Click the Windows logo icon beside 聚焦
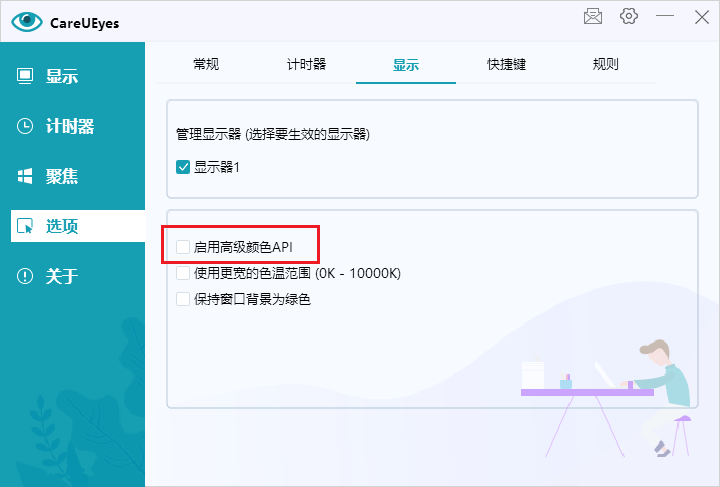720x487 pixels. [26, 176]
